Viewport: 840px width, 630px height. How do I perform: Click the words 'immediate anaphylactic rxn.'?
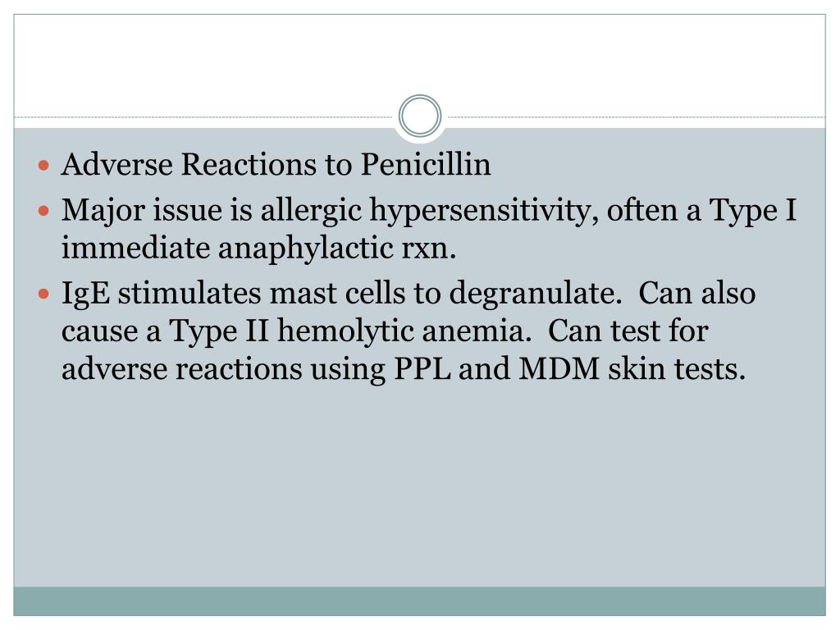(258, 249)
